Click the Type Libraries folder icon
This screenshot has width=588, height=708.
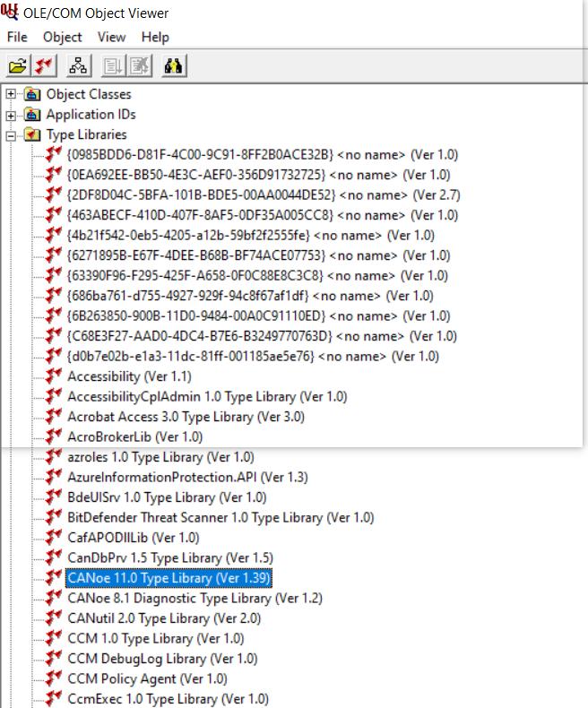tap(32, 134)
